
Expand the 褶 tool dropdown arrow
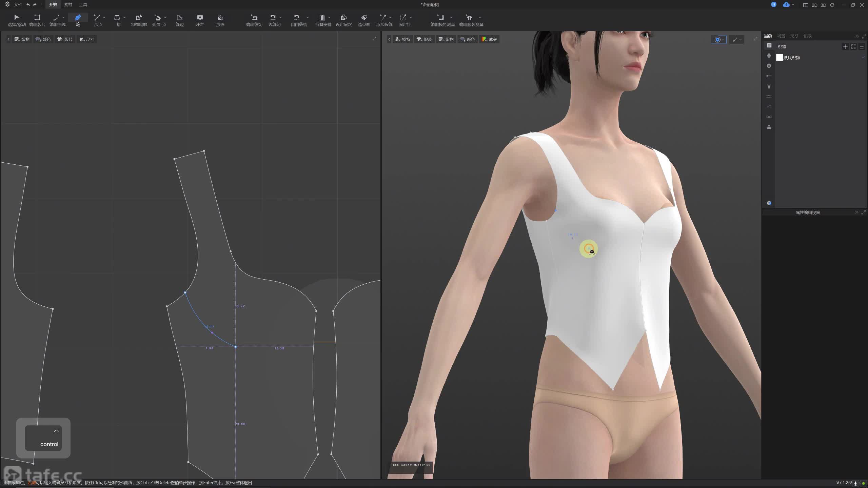pyautogui.click(x=124, y=17)
